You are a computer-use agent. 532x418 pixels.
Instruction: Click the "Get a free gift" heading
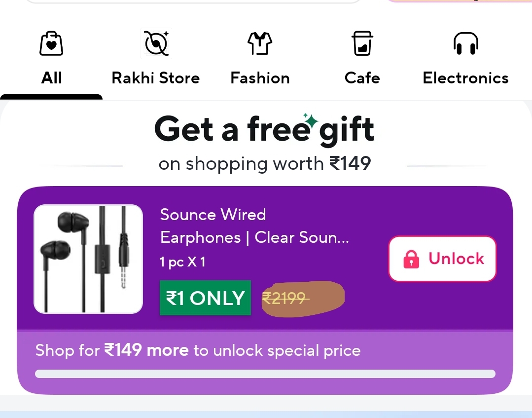tap(264, 130)
